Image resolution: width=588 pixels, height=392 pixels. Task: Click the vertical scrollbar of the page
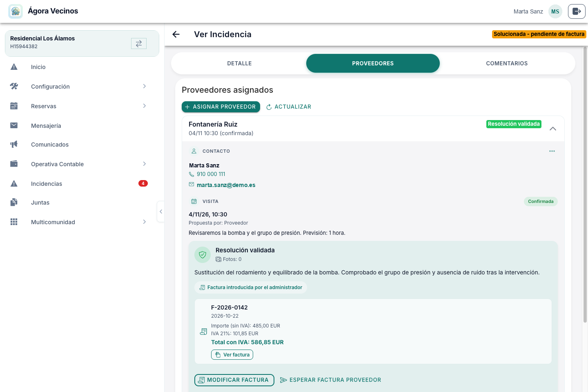tap(585, 185)
